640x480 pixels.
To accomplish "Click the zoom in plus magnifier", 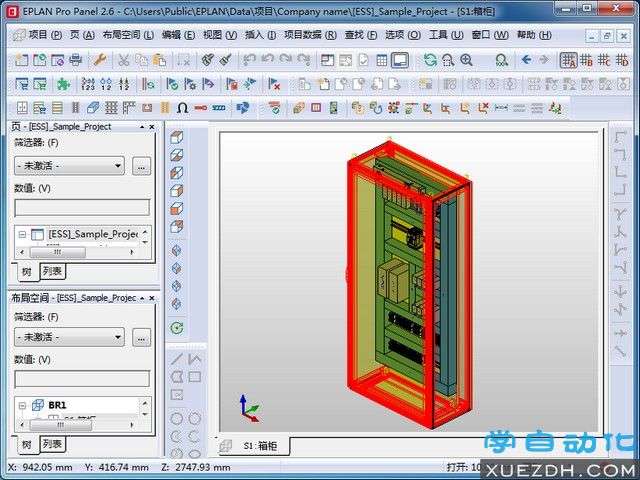I will point(467,60).
